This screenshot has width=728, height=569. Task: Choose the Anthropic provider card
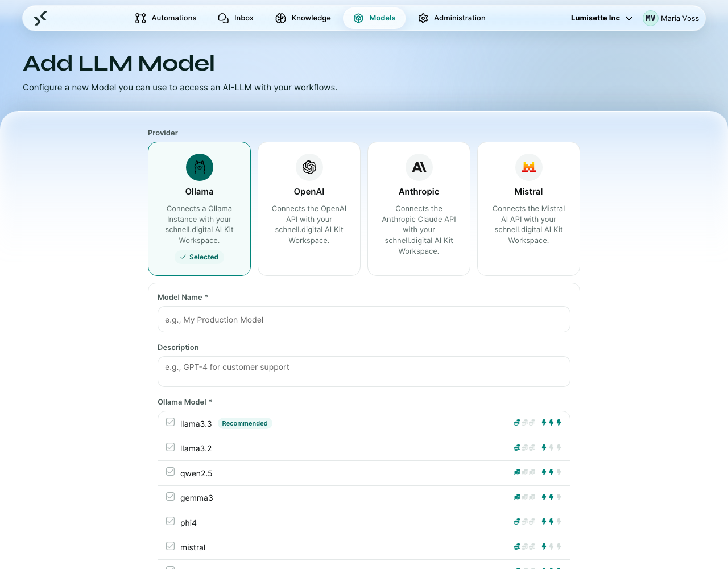pos(419,209)
